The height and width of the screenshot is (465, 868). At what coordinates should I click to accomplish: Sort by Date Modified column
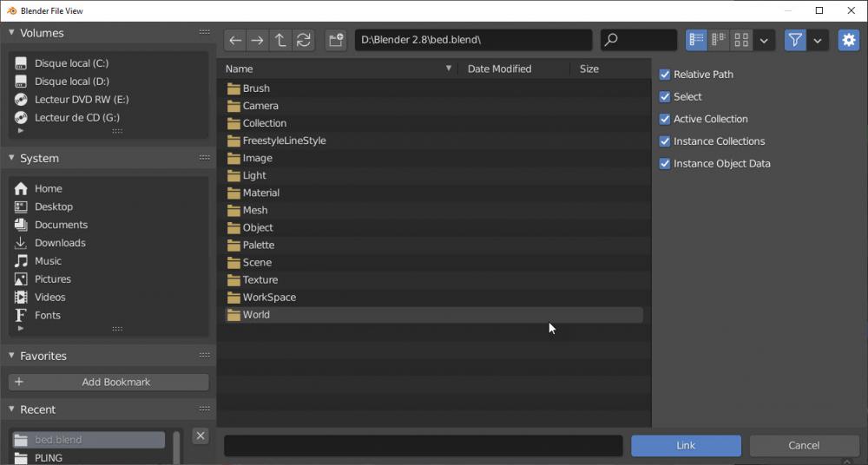(x=499, y=69)
